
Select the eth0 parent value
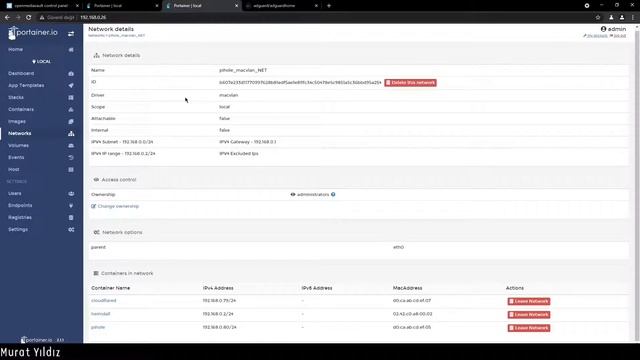(x=398, y=247)
